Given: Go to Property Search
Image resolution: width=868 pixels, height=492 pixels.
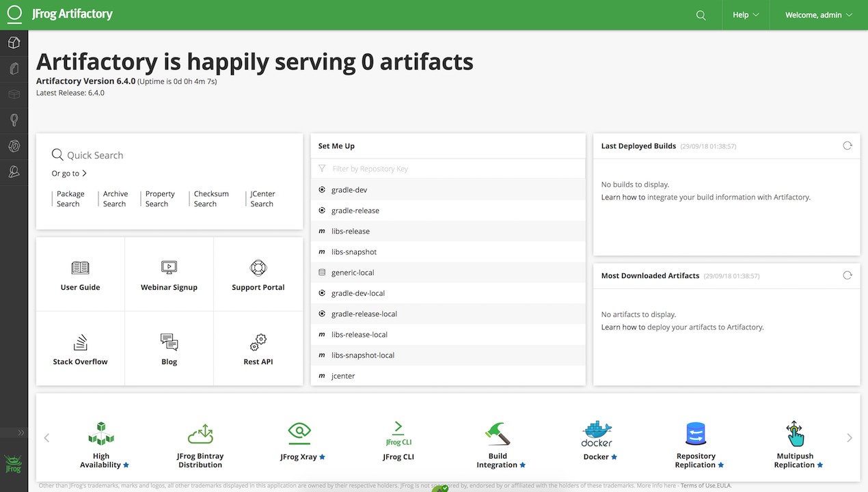Looking at the screenshot, I should [x=159, y=199].
